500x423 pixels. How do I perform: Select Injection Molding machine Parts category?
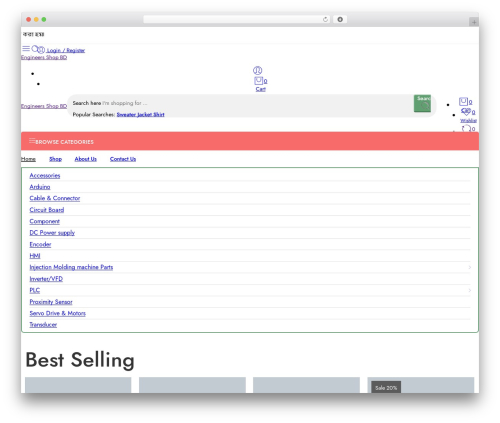[x=71, y=267]
